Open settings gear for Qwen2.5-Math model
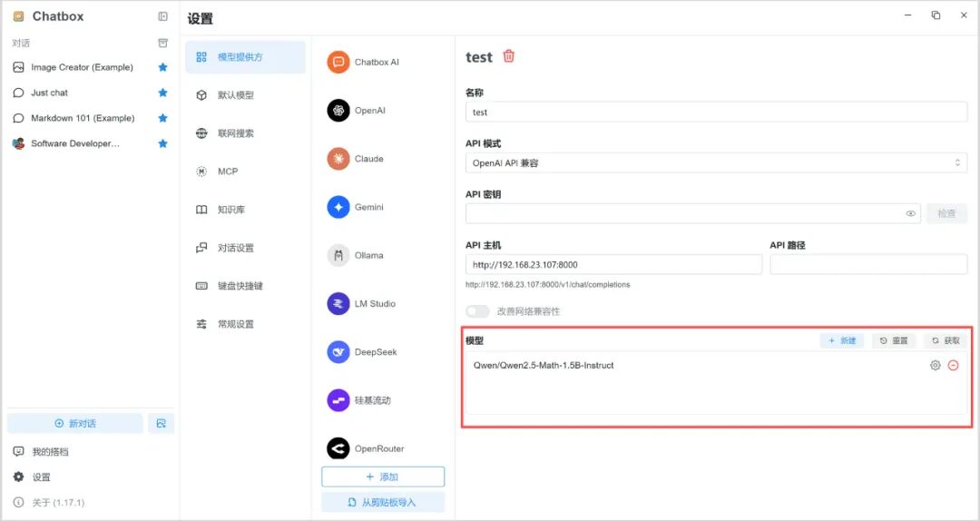This screenshot has width=980, height=521. pos(935,365)
